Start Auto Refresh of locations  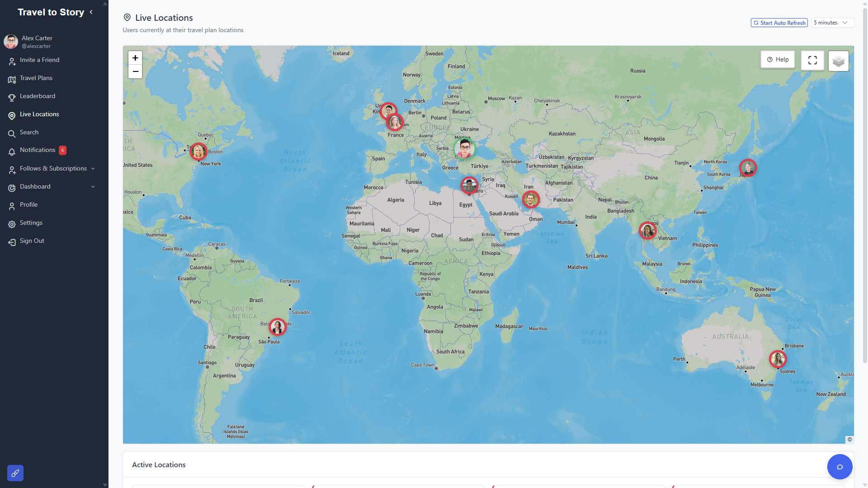click(779, 23)
